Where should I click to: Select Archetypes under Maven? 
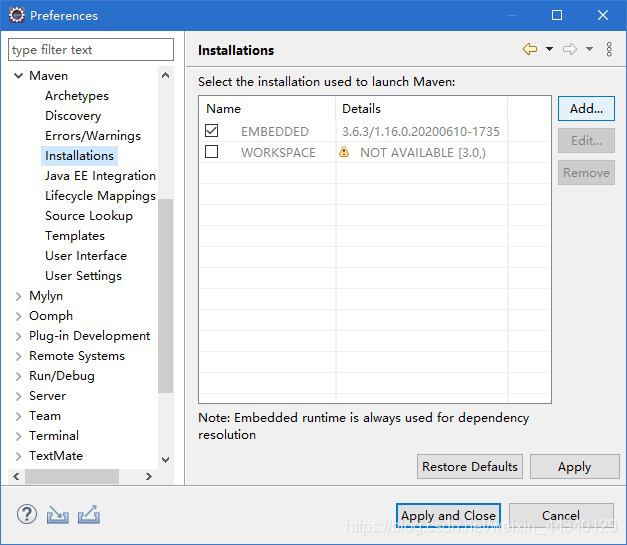tap(77, 96)
